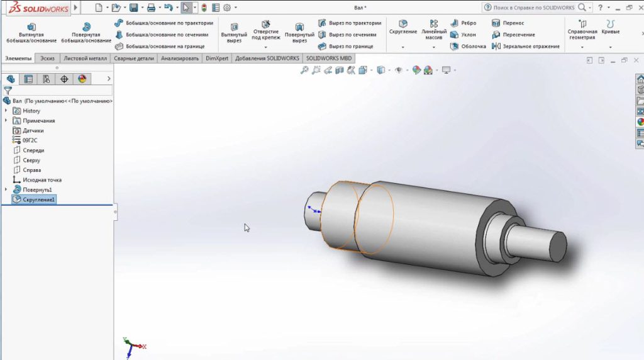Expand the Повернуть1 feature node

(6, 189)
